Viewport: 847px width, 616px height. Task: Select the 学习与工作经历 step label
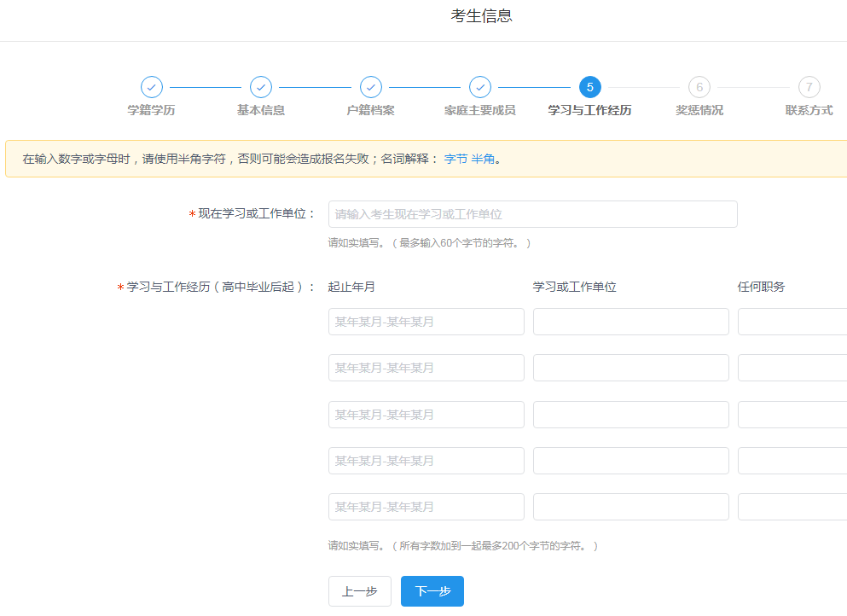click(x=590, y=110)
